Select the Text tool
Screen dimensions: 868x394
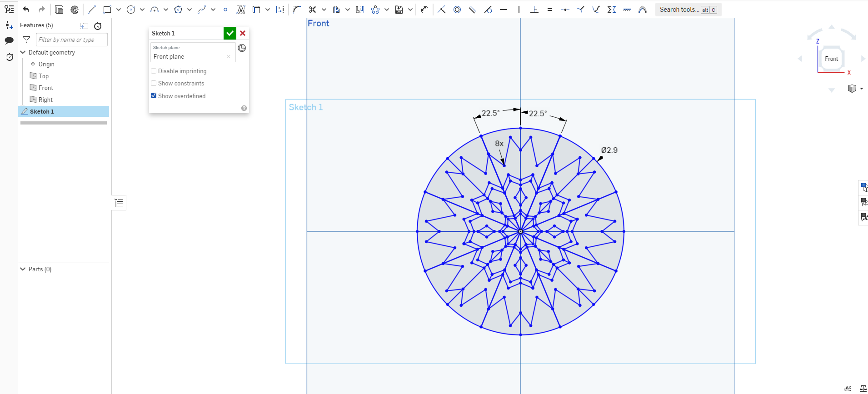(241, 10)
